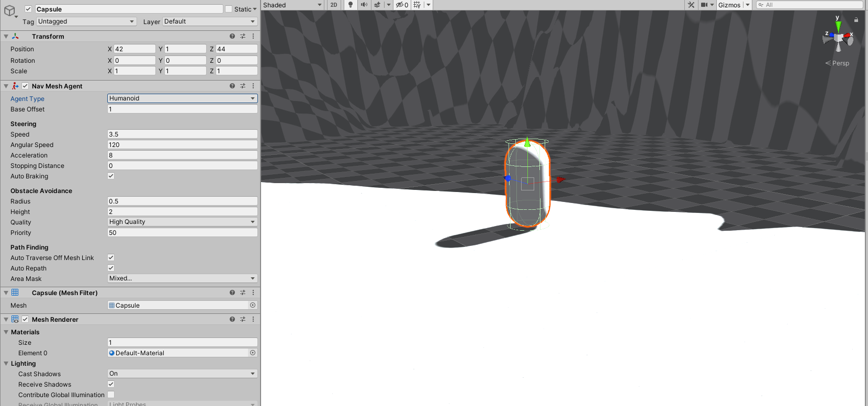
Task: Collapse the Nav Mesh Agent component
Action: pos(6,86)
